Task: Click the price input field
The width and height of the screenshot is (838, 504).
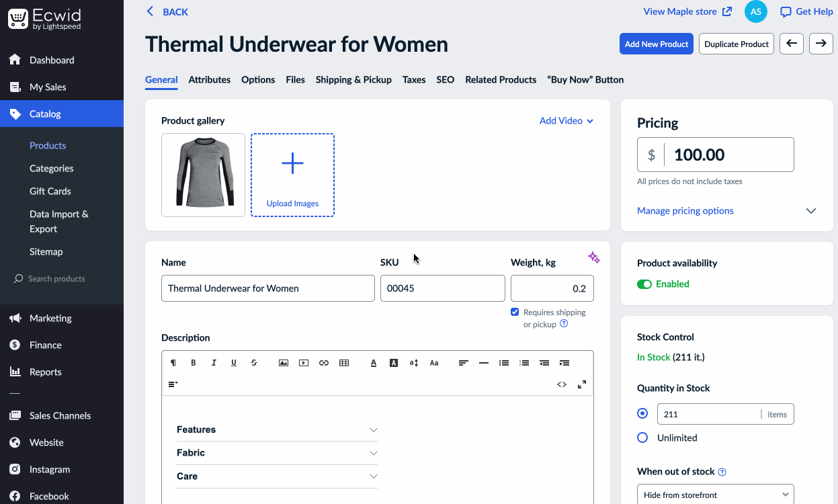Action: coord(716,155)
